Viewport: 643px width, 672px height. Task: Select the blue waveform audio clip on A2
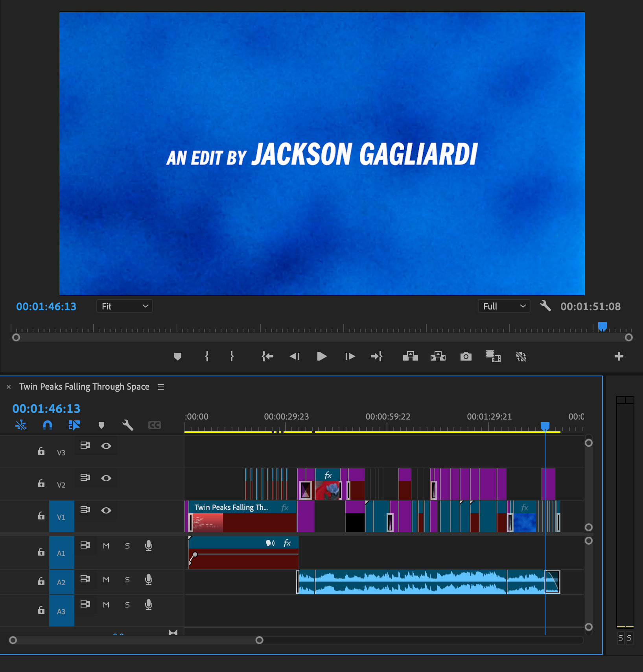pos(411,582)
